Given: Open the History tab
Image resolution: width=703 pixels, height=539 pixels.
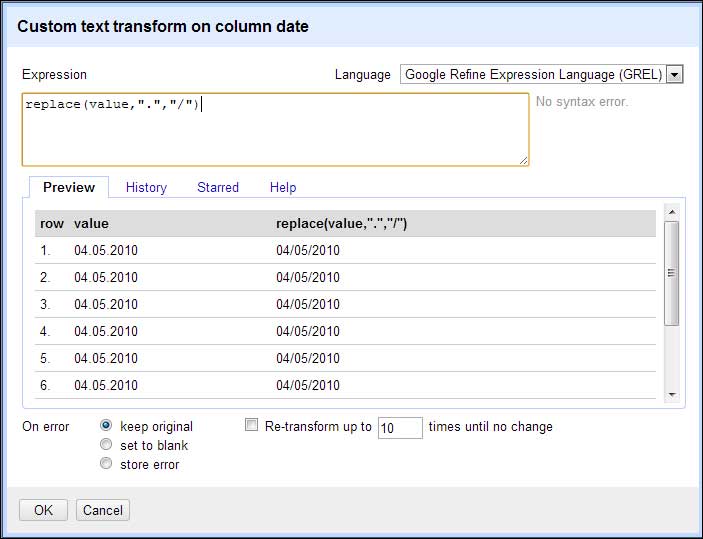Looking at the screenshot, I should click(x=146, y=187).
